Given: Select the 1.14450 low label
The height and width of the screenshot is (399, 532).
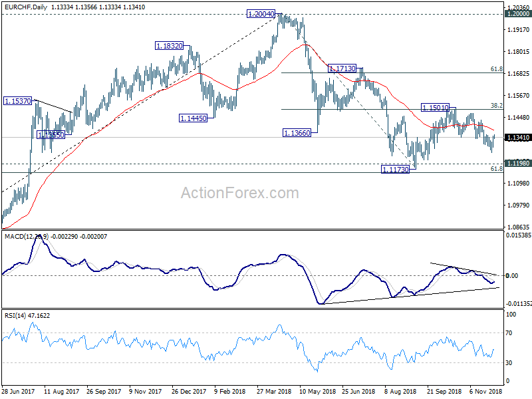Looking at the screenshot, I should click(x=193, y=118).
